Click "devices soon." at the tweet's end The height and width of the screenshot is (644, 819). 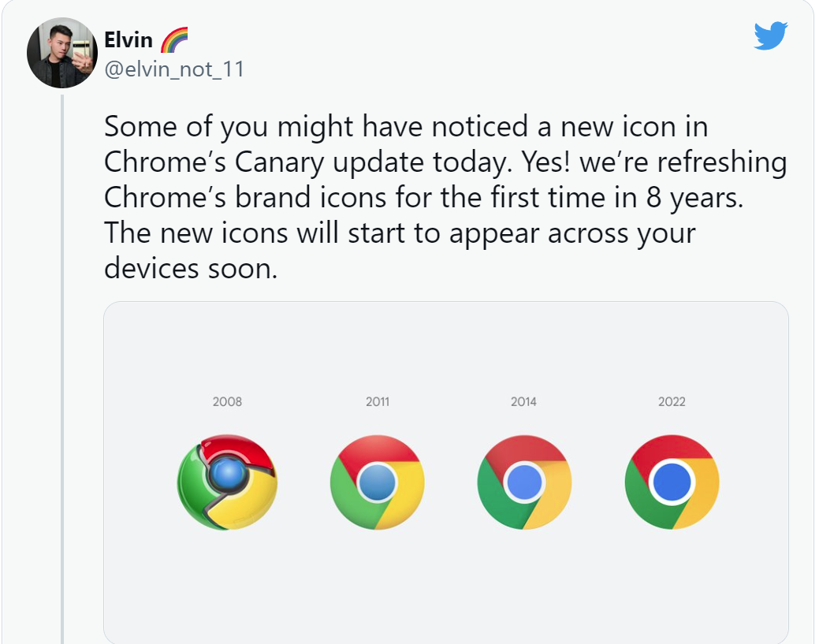[191, 268]
